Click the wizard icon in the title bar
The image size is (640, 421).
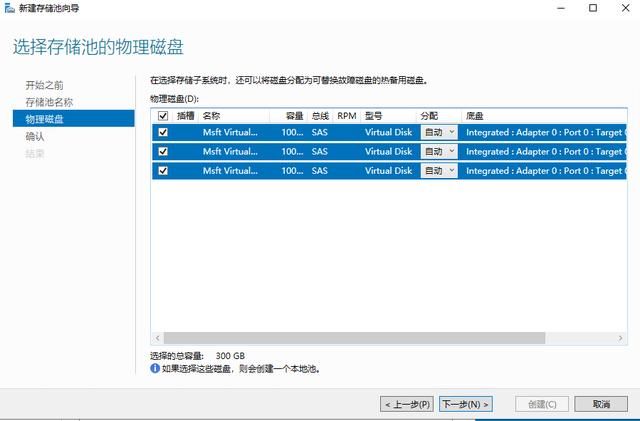[x=9, y=8]
